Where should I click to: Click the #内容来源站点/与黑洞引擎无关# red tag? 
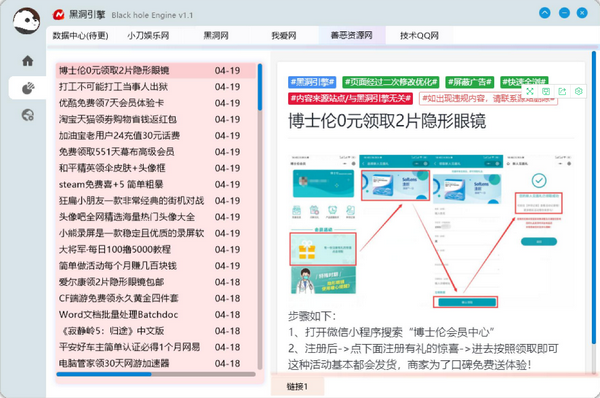351,98
